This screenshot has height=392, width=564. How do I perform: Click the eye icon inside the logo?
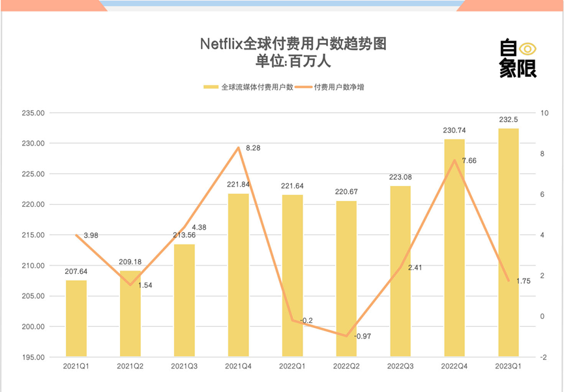527,49
